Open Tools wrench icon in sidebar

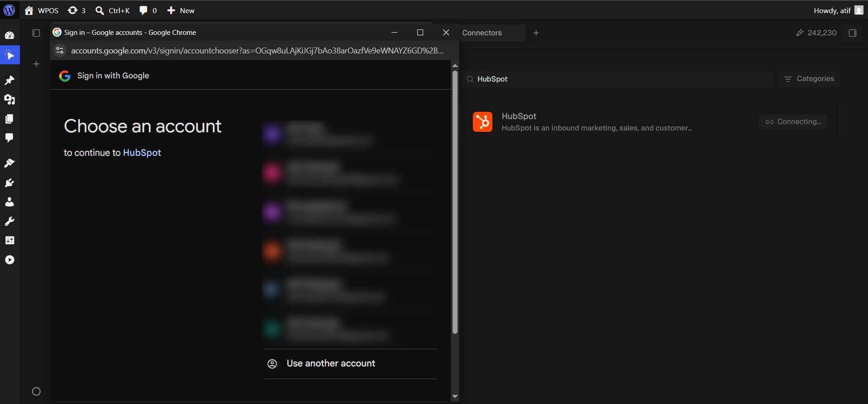coord(10,221)
